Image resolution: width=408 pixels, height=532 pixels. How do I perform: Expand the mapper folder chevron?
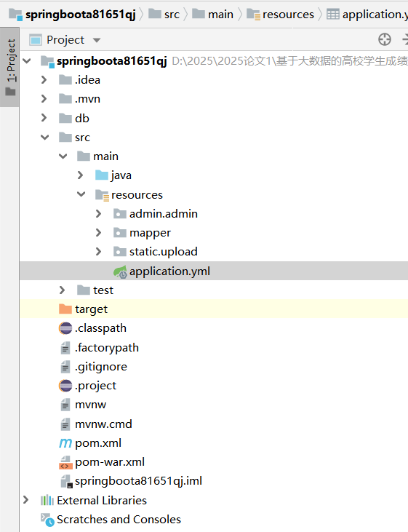[x=99, y=232]
